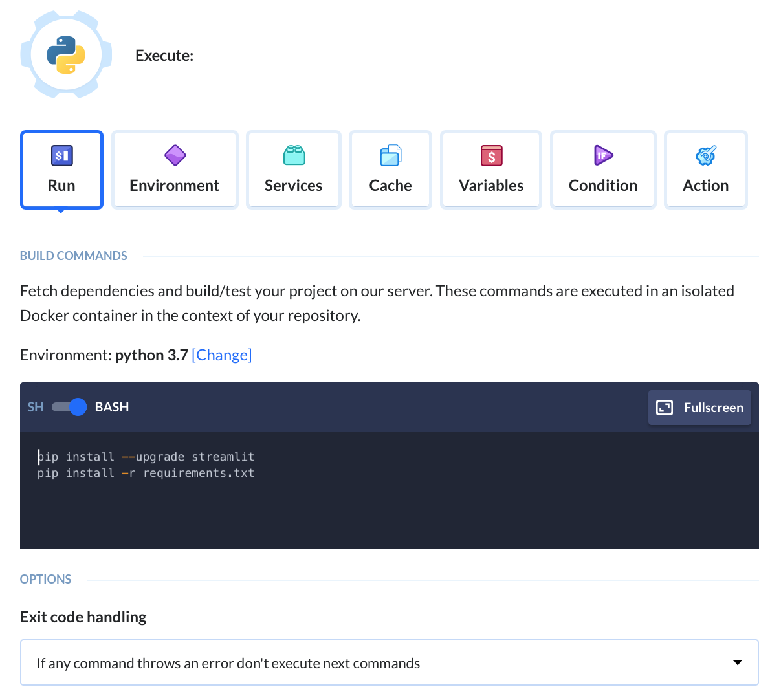
Task: Click the [Change] environment link
Action: coord(221,355)
